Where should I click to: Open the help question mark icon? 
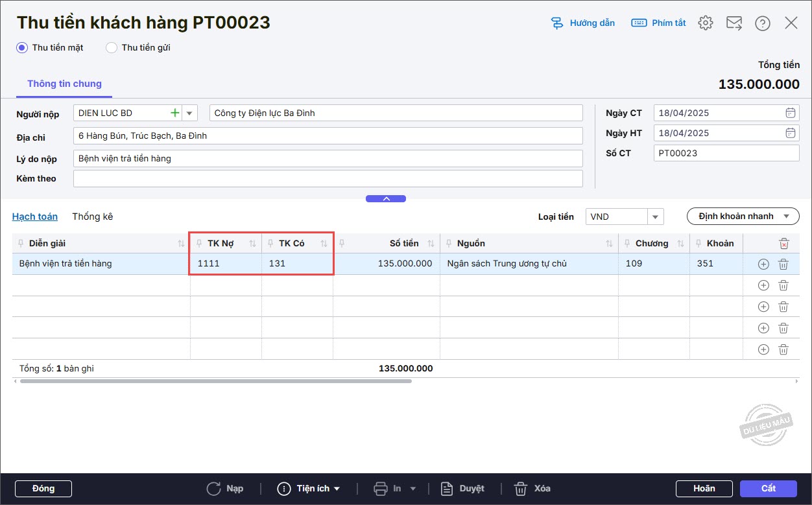tap(763, 23)
